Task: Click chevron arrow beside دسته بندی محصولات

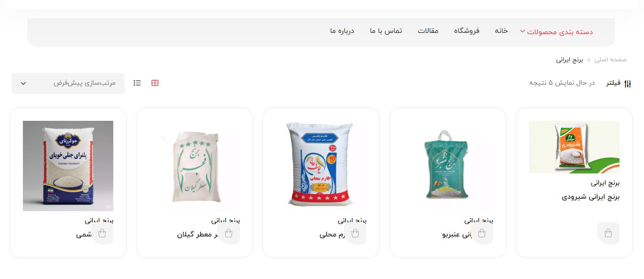Action: tap(523, 31)
